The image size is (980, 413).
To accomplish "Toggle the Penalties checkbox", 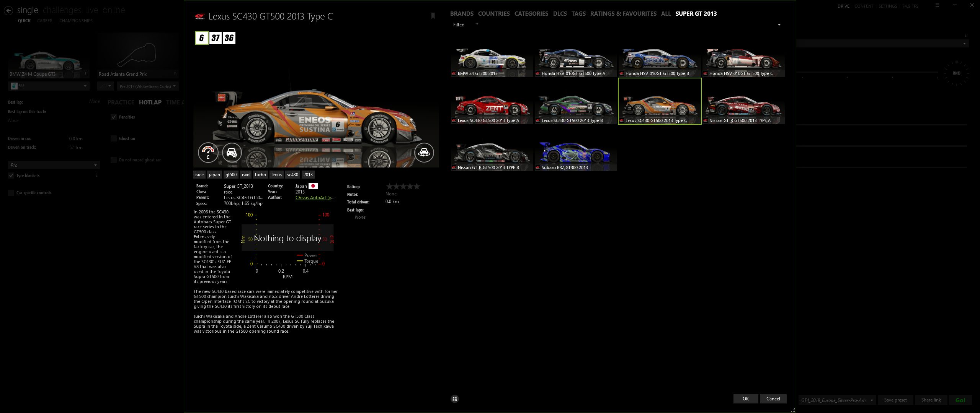I will click(x=114, y=117).
